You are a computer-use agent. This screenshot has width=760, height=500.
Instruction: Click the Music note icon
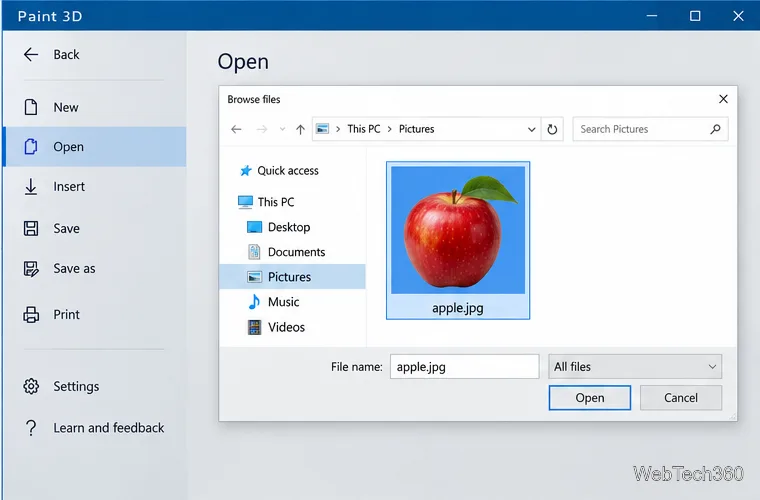tap(254, 301)
